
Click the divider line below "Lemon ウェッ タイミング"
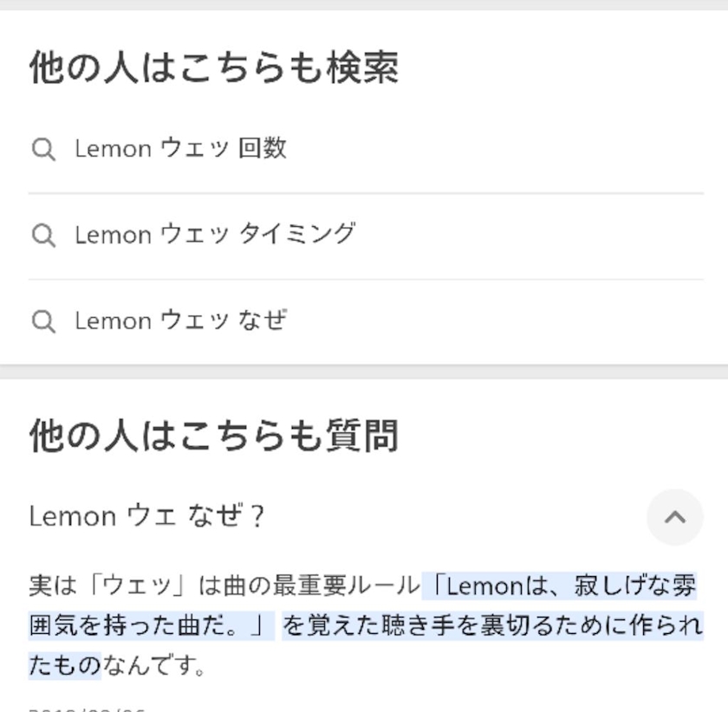pyautogui.click(x=366, y=280)
